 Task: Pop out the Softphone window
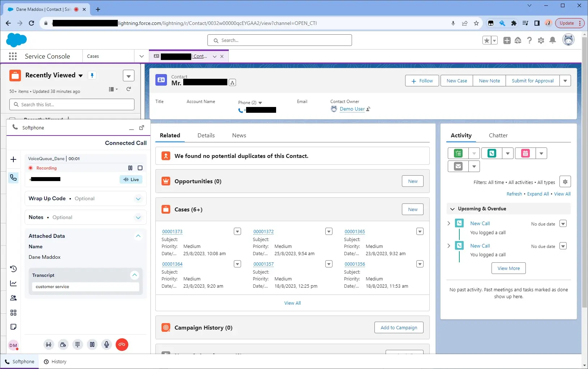click(142, 128)
